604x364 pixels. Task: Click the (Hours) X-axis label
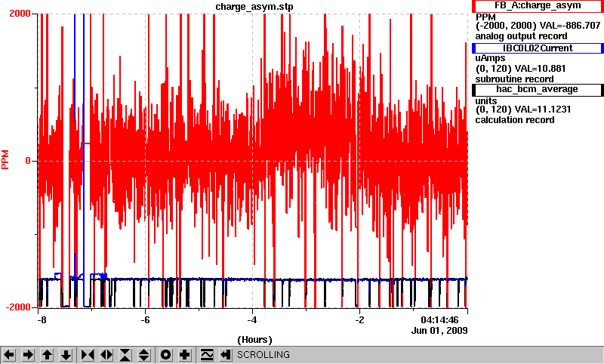click(254, 340)
